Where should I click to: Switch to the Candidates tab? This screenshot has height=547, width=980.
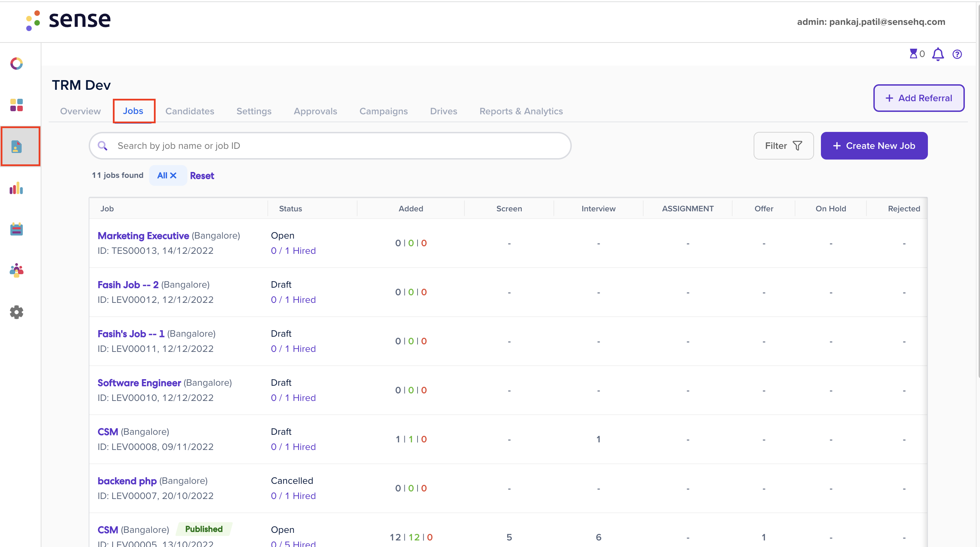coord(189,111)
